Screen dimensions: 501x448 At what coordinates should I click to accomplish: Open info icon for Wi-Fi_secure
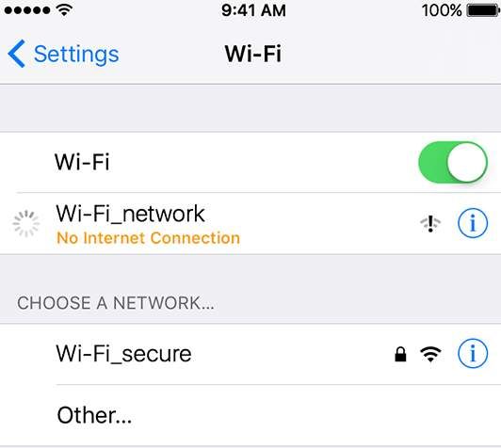(x=473, y=354)
